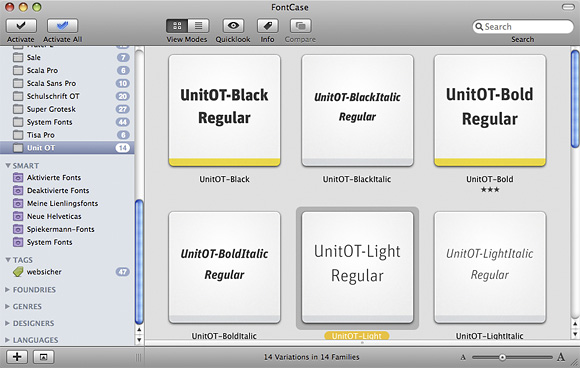580x368 pixels.
Task: Select the Scala Pro folder
Action: click(67, 70)
